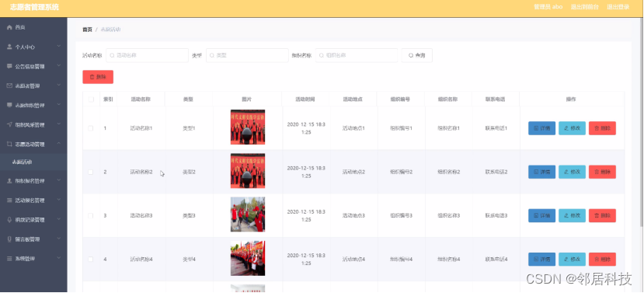Tick the checkbox for row 活动名称2
The image size is (644, 293).
(x=91, y=172)
